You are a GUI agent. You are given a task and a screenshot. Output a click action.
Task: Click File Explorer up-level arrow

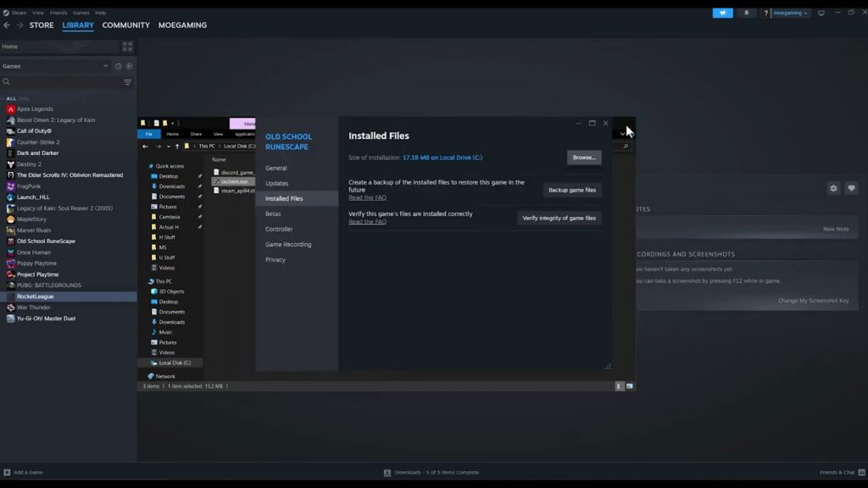(177, 147)
